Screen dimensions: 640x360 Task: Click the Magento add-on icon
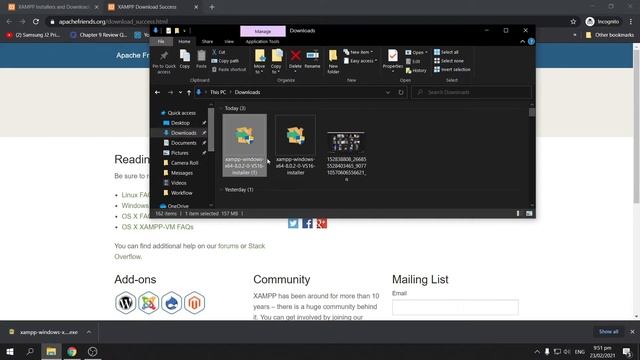point(194,303)
